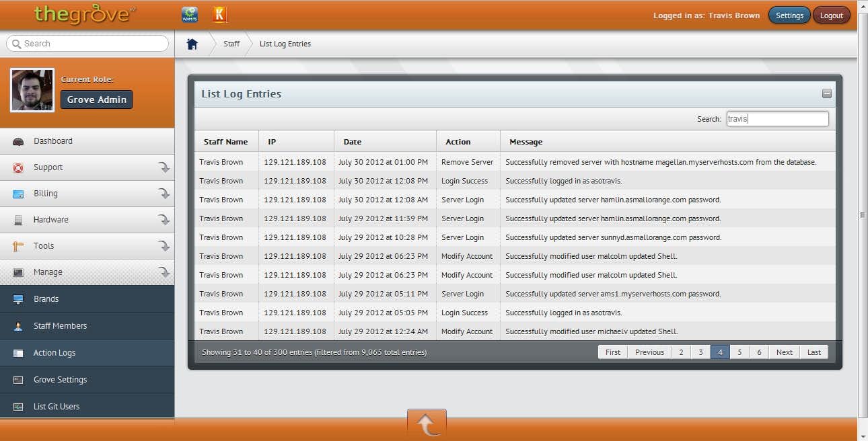Click the Brands monitor icon
This screenshot has width=868, height=441.
click(18, 299)
